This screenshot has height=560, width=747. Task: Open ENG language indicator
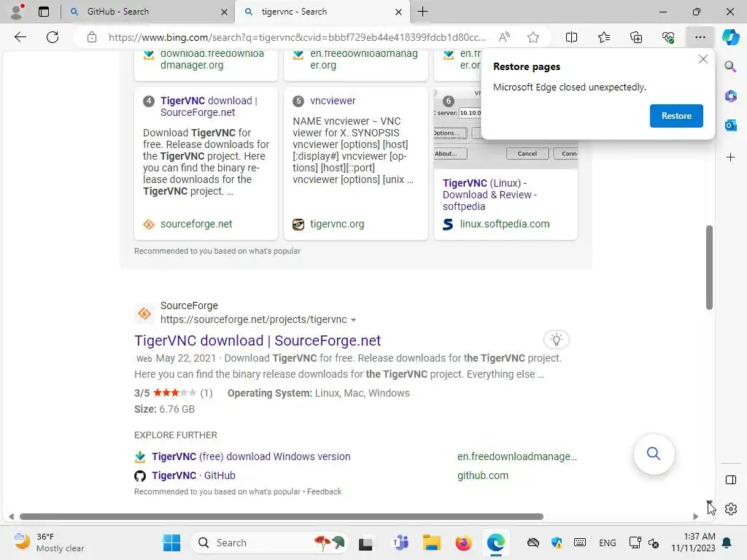pyautogui.click(x=607, y=542)
